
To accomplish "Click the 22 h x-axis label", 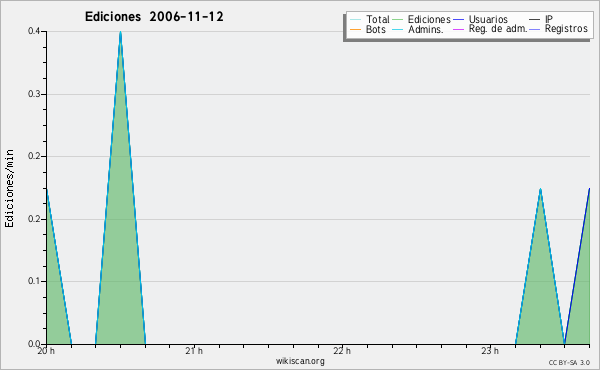I will point(342,351).
